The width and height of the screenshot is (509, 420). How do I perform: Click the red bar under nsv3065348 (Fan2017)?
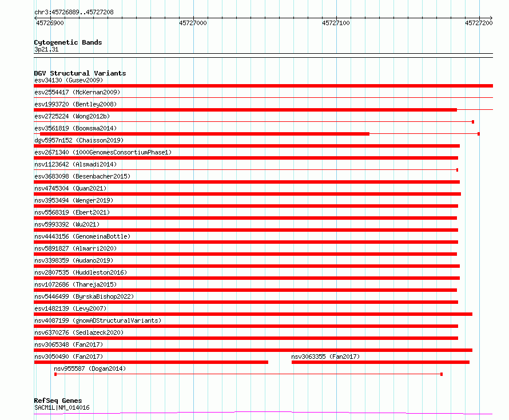click(x=253, y=350)
